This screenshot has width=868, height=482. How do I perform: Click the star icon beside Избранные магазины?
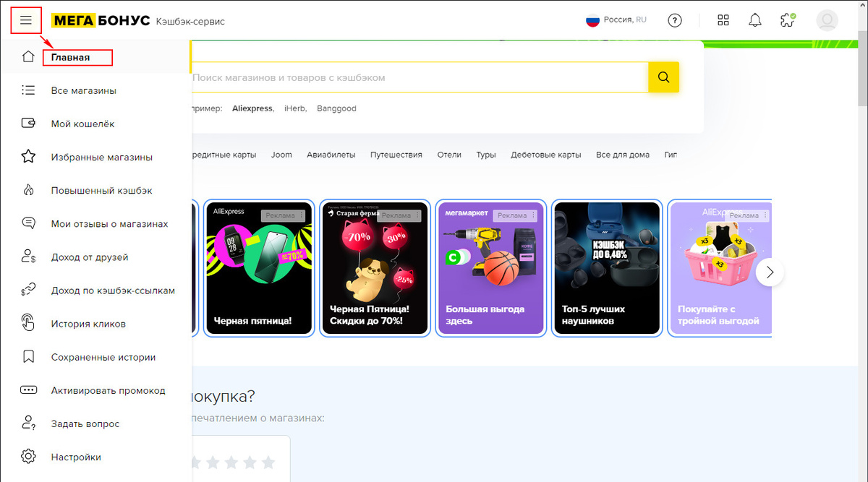coord(28,157)
